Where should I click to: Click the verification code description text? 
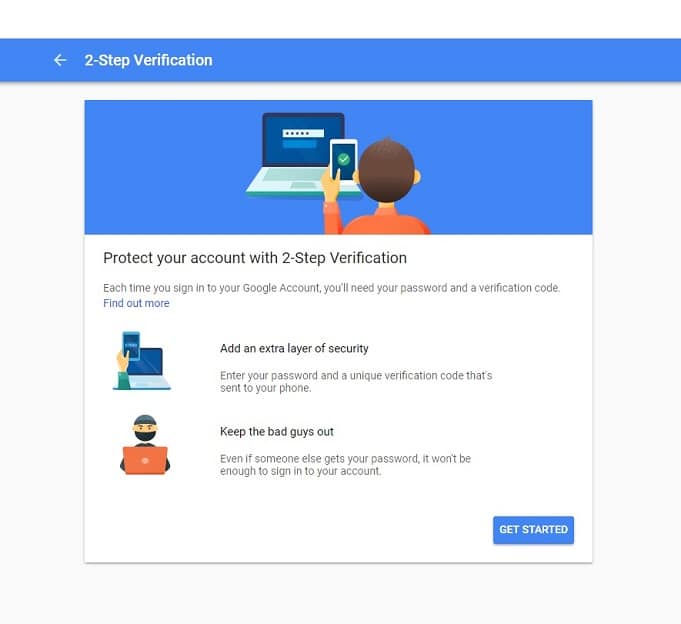pos(356,381)
